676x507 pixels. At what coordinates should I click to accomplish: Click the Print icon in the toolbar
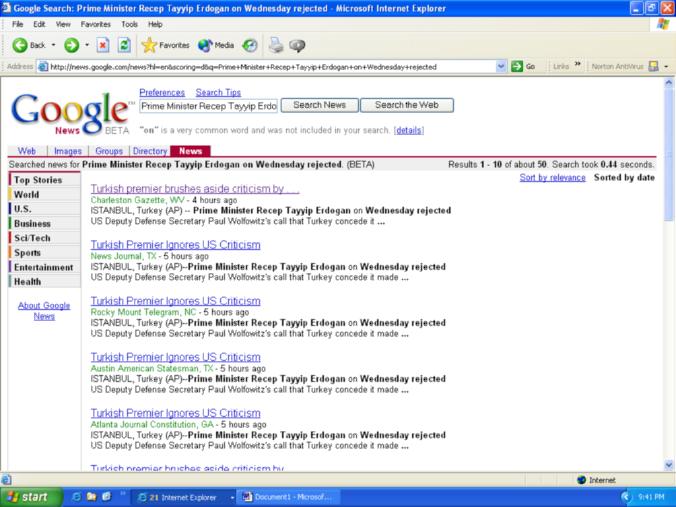point(277,45)
